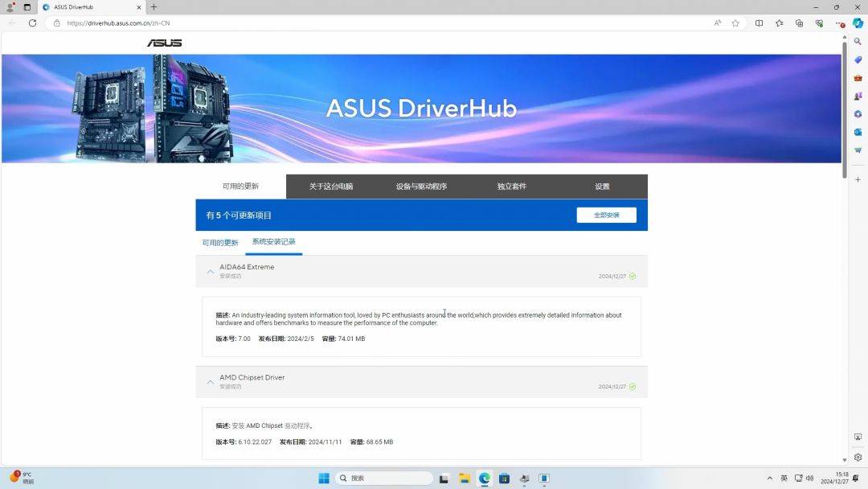
Task: Open the 设备与驱动程序 tab
Action: pos(421,187)
